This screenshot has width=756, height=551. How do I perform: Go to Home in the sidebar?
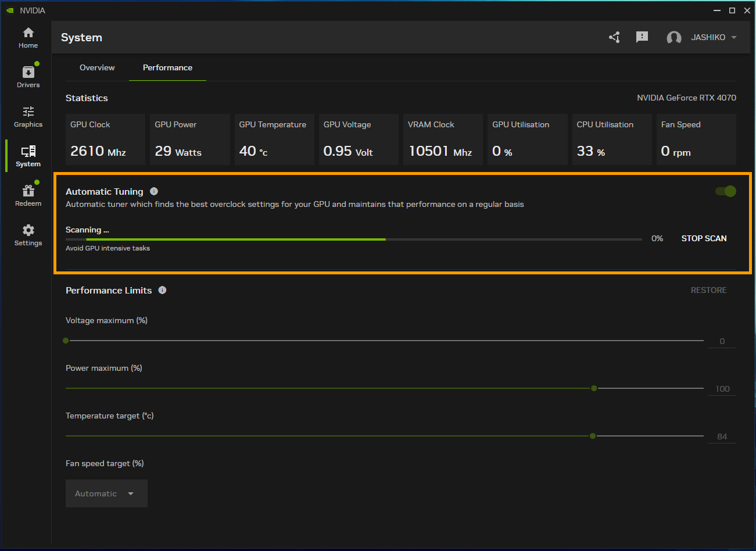(x=28, y=38)
